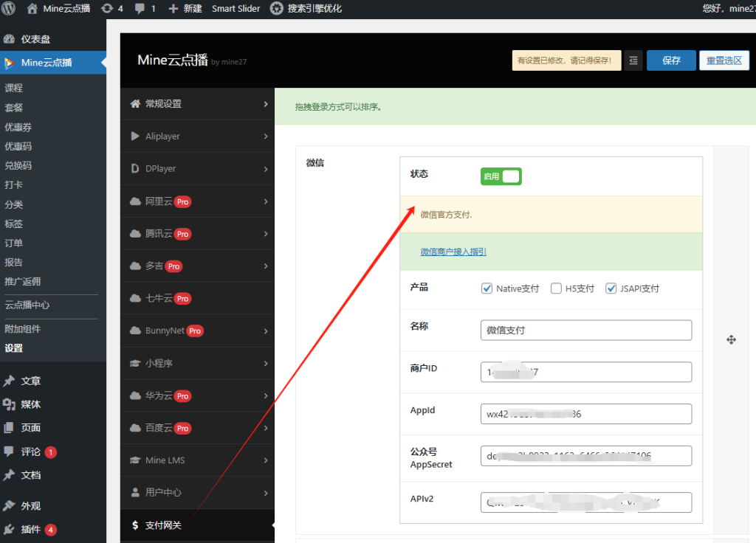Expand the 多吉 section arrow
The height and width of the screenshot is (543, 756).
[x=266, y=266]
